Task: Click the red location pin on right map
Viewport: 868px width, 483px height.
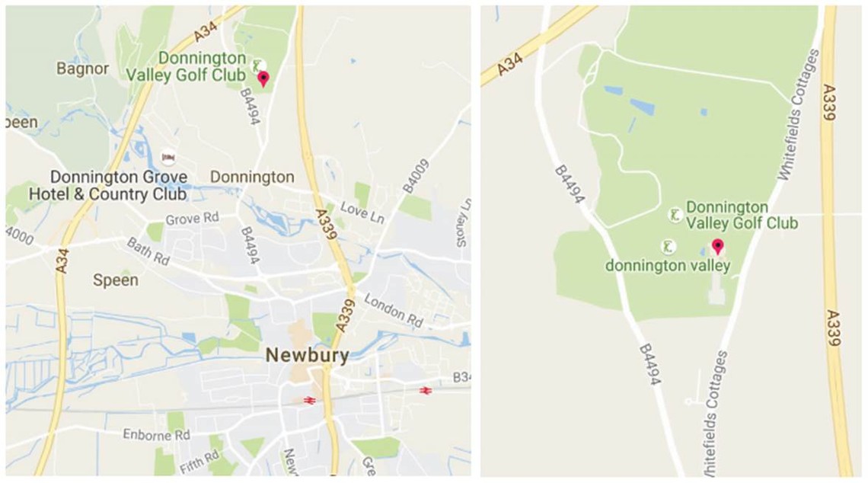Action: (x=717, y=247)
